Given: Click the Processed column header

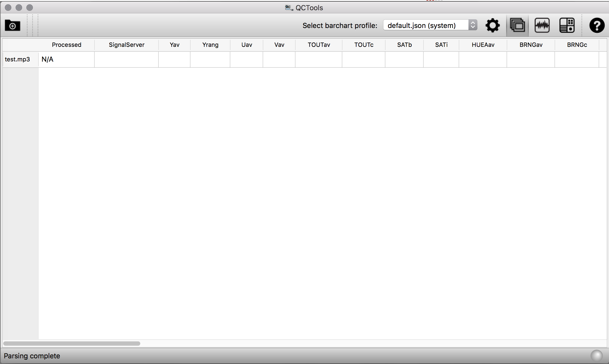Looking at the screenshot, I should [66, 45].
